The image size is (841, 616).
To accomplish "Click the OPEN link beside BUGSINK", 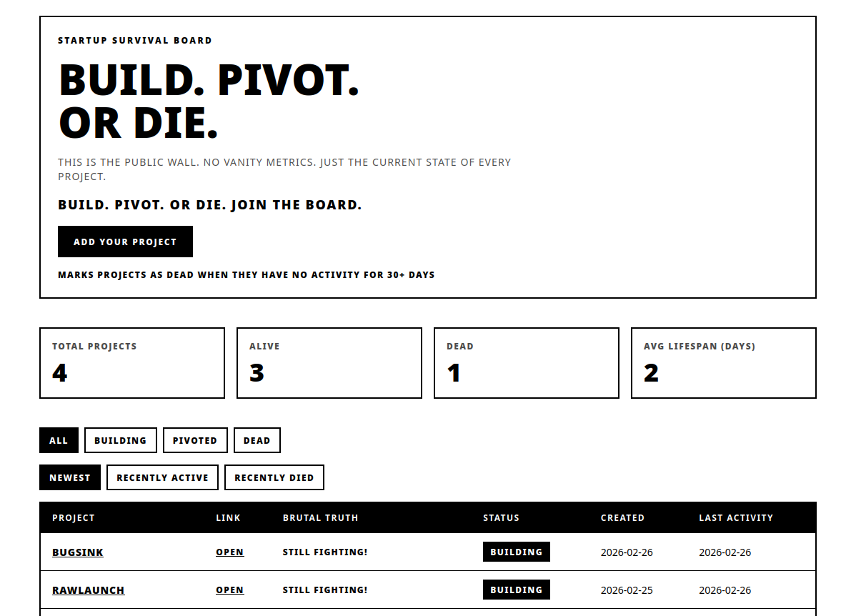I will click(x=229, y=552).
